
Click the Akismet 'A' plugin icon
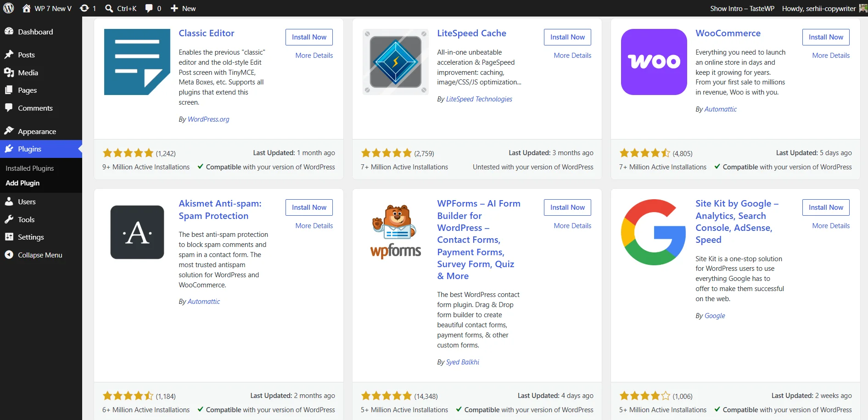(x=137, y=232)
